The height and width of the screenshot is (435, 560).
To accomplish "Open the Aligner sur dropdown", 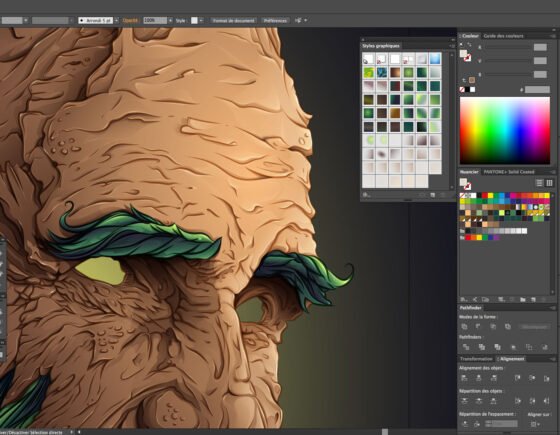I will [x=535, y=424].
